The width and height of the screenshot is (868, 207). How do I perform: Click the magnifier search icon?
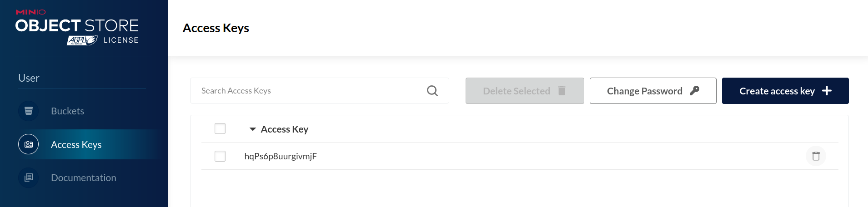[x=432, y=91]
